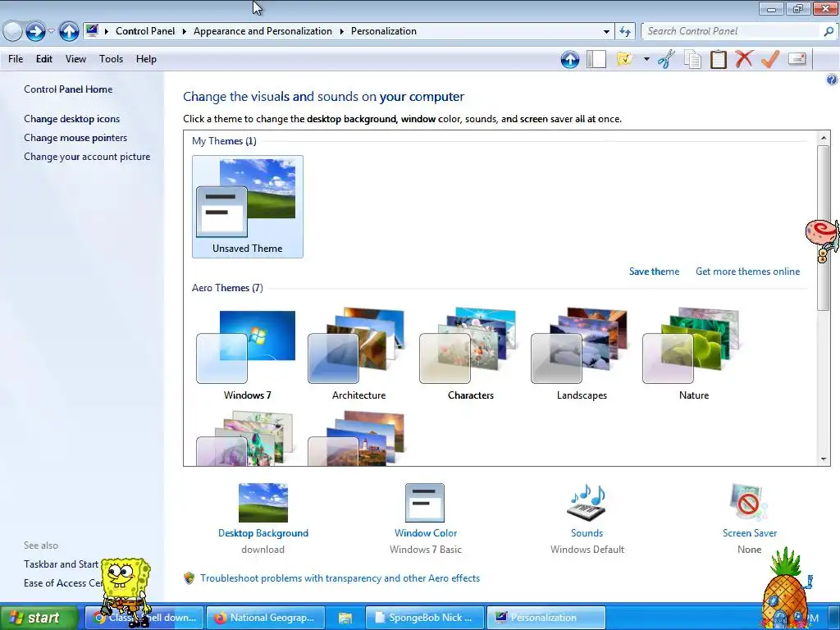The width and height of the screenshot is (840, 630).
Task: Switch to Chrome Classic Shell taskbar button
Action: (144, 618)
